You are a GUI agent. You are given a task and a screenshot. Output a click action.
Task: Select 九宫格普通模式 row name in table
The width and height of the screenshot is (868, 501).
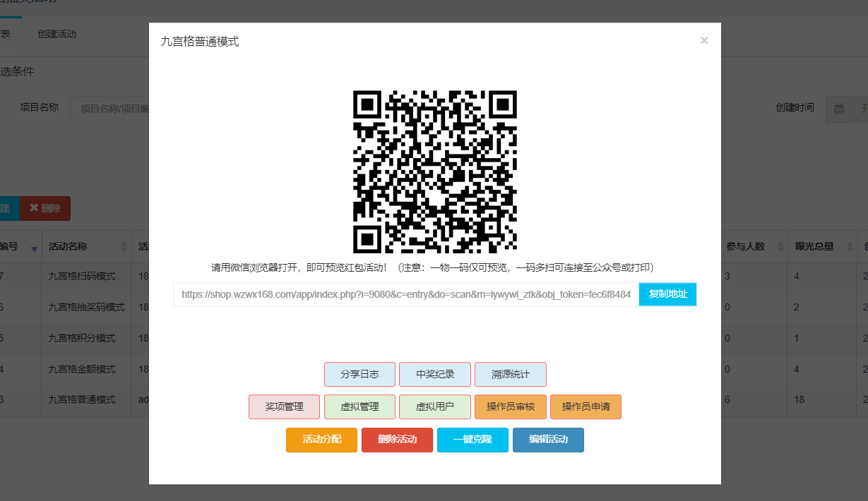[x=82, y=400]
